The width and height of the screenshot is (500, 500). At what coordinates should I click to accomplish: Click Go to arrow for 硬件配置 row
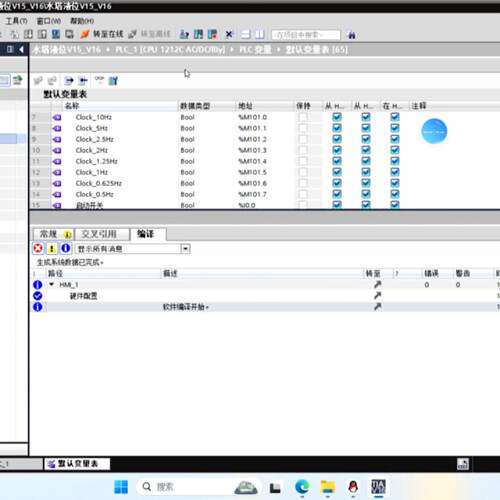pyautogui.click(x=377, y=295)
